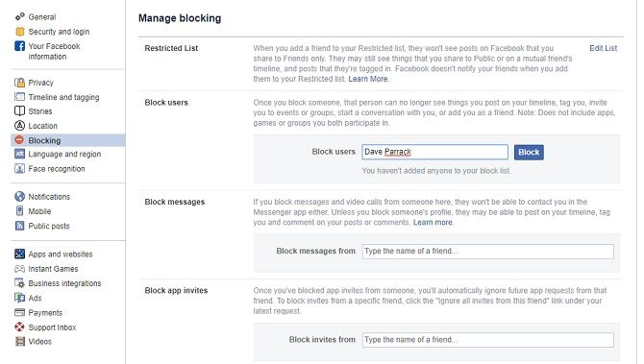Select the red Blocking icon

pos(19,140)
